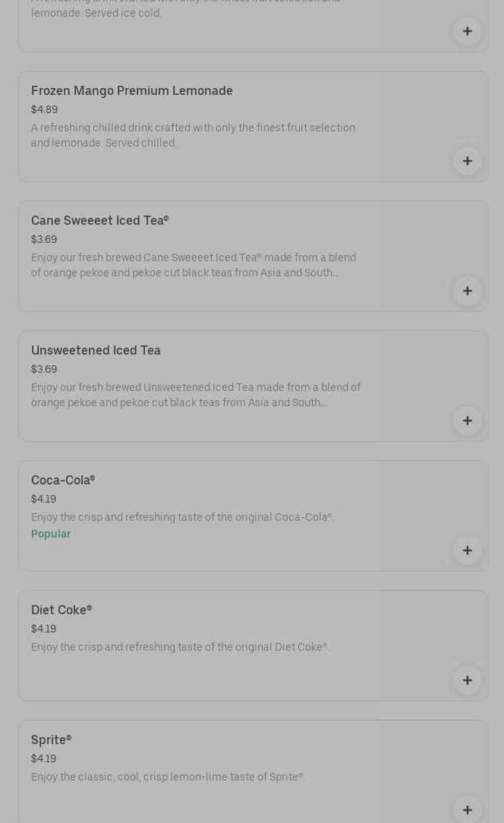Click the Cane Sweeeet Iced Tea description
Screen dimensions: 504x823
point(194,266)
